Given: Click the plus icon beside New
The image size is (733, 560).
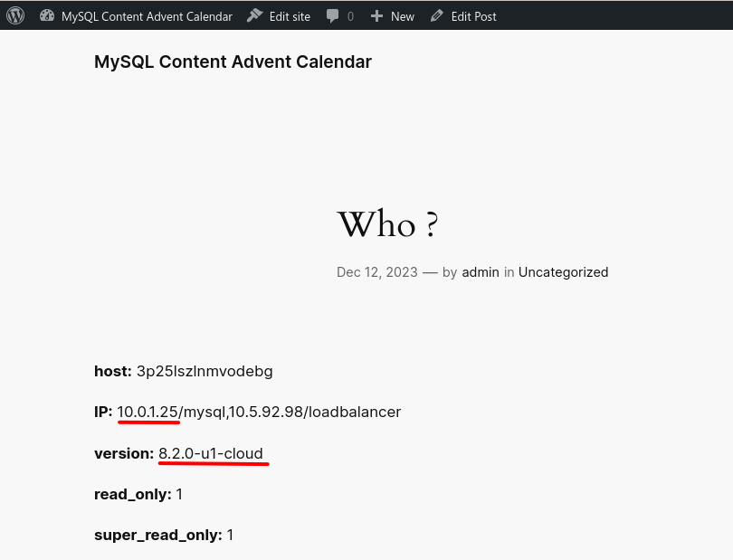Looking at the screenshot, I should pyautogui.click(x=376, y=15).
